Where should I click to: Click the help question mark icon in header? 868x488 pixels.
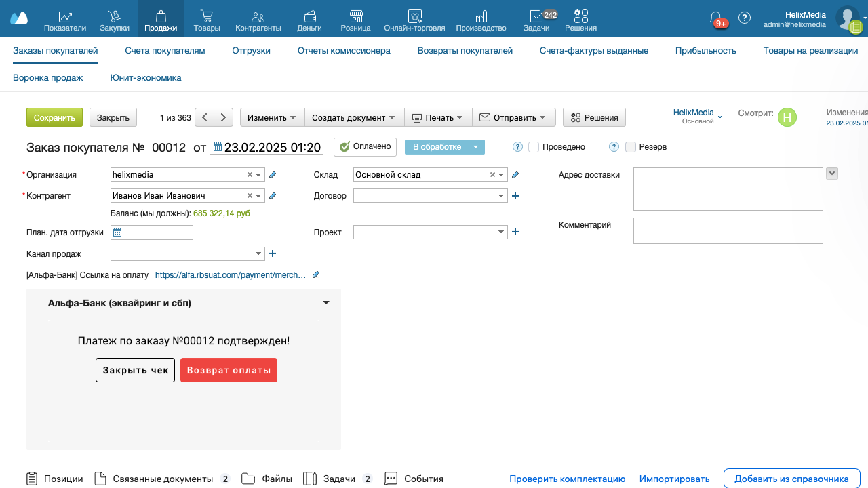(x=745, y=18)
